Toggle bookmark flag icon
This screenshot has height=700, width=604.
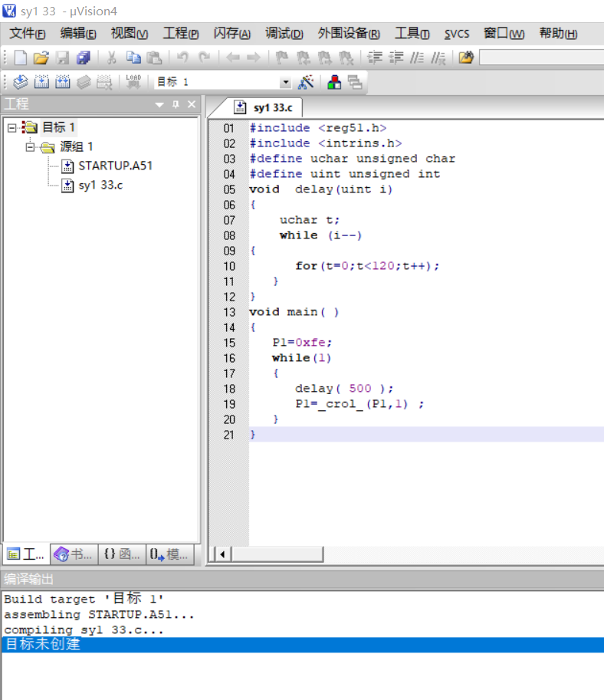click(281, 58)
